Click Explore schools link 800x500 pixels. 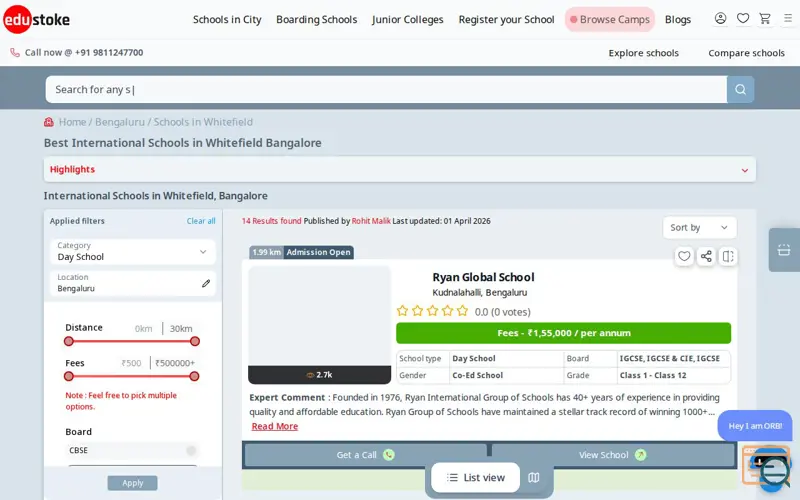[x=643, y=53]
